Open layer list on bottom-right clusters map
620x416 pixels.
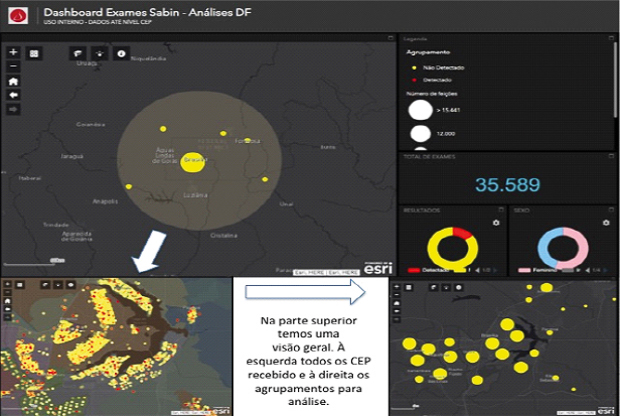pyautogui.click(x=434, y=287)
